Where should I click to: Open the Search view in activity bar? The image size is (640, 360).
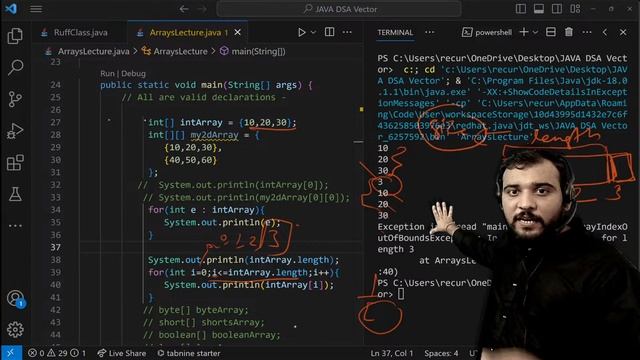[x=15, y=67]
